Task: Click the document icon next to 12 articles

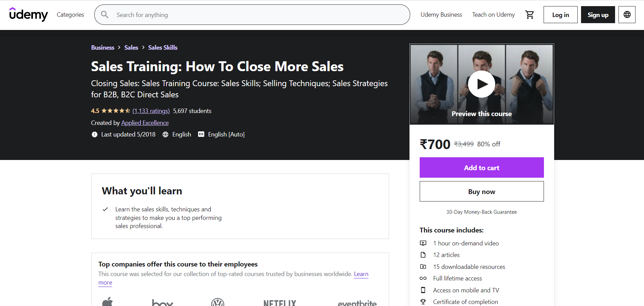Action: pyautogui.click(x=423, y=255)
